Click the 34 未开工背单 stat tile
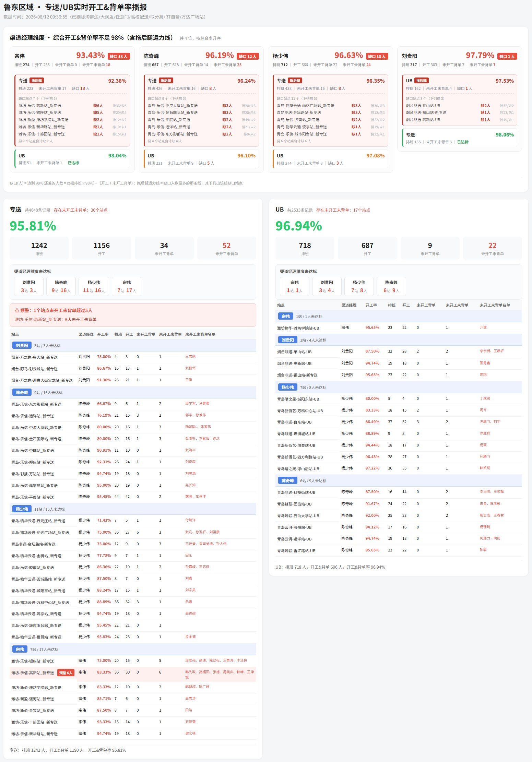Viewport: 532px width, 762px height. (x=164, y=248)
